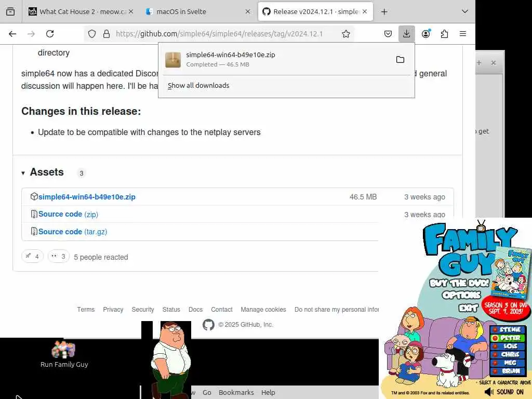Click the file-zip icon beside Source code (zip)
532x399 pixels.
click(34, 214)
